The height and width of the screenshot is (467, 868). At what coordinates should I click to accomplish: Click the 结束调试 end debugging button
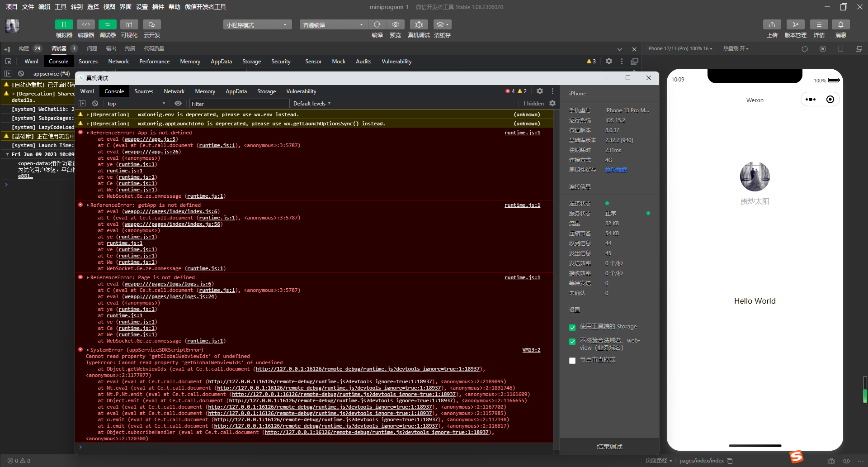(x=609, y=447)
